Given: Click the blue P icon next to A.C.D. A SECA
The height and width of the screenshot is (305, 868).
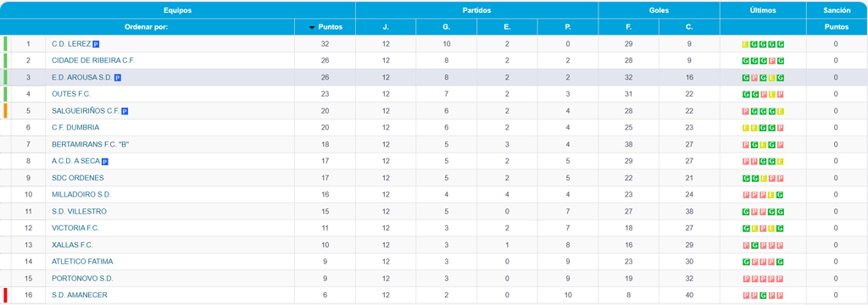Looking at the screenshot, I should [105, 162].
